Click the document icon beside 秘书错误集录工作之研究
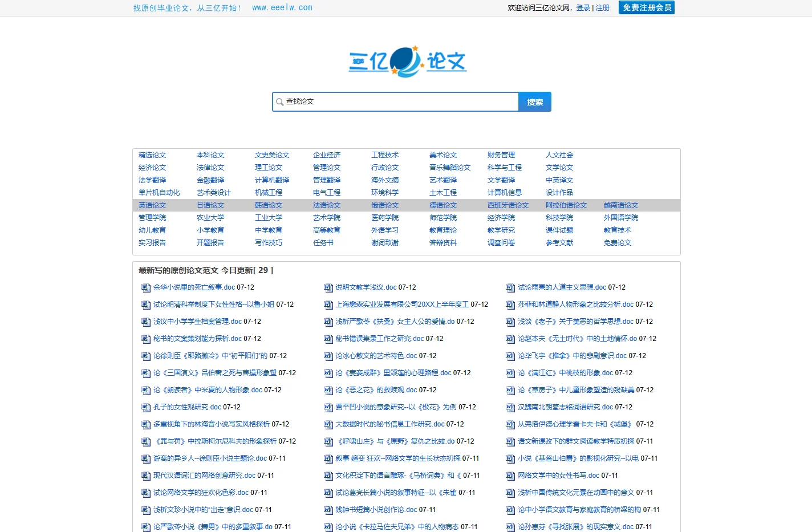The width and height of the screenshot is (812, 532). [328, 339]
